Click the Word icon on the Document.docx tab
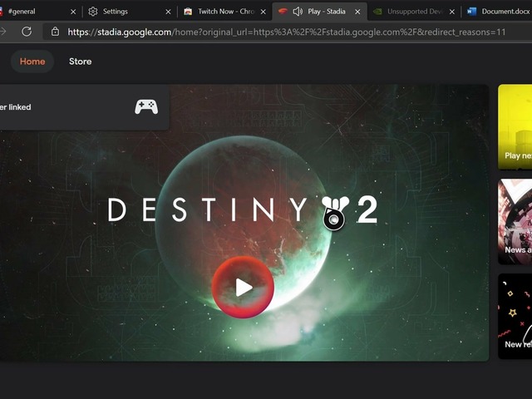The height and width of the screenshot is (399, 532). (472, 12)
